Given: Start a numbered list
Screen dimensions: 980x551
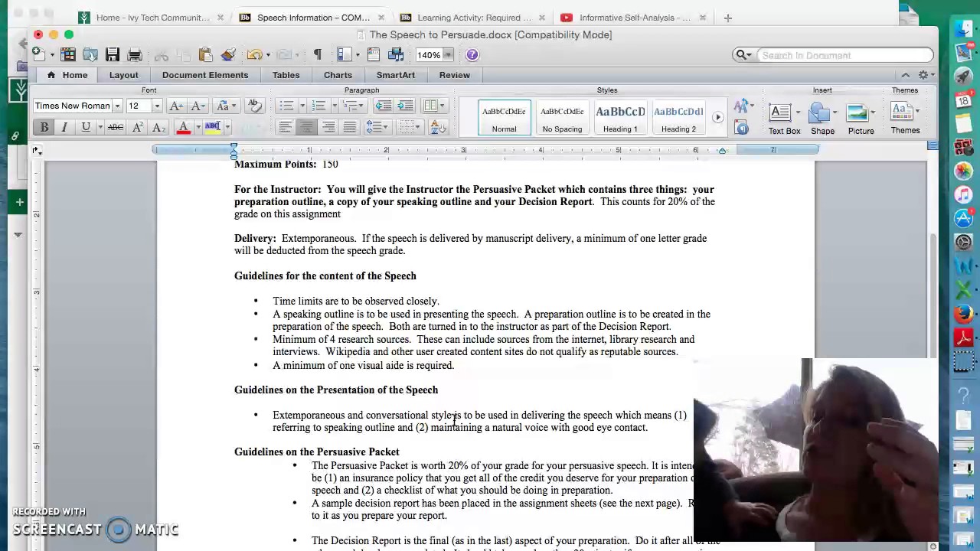Looking at the screenshot, I should [x=318, y=106].
